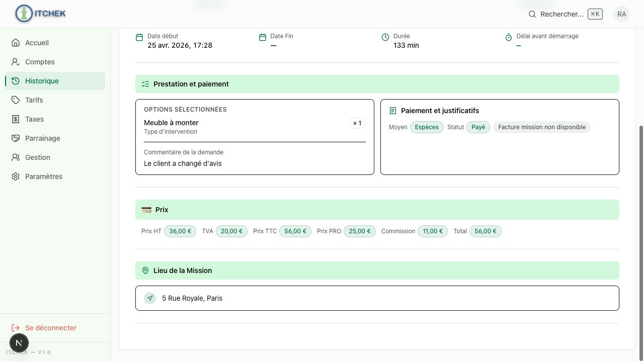Viewport: 644px width, 362px height.
Task: Click the Taxes receipt icon
Action: coord(16,119)
